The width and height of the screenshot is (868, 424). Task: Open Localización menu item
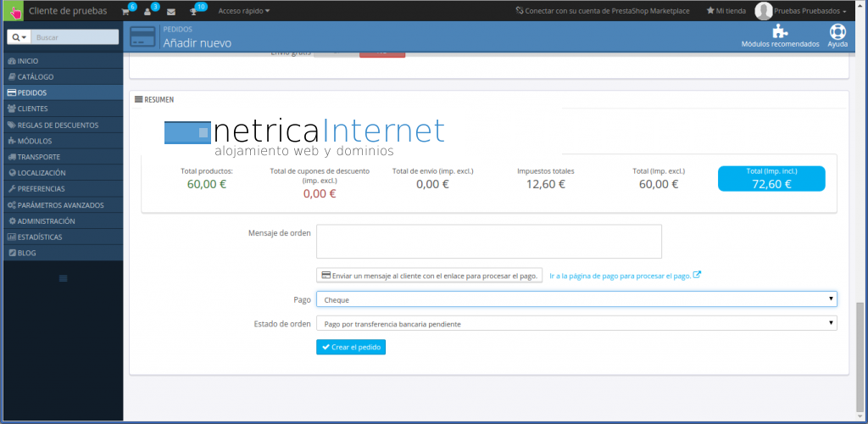pos(63,173)
